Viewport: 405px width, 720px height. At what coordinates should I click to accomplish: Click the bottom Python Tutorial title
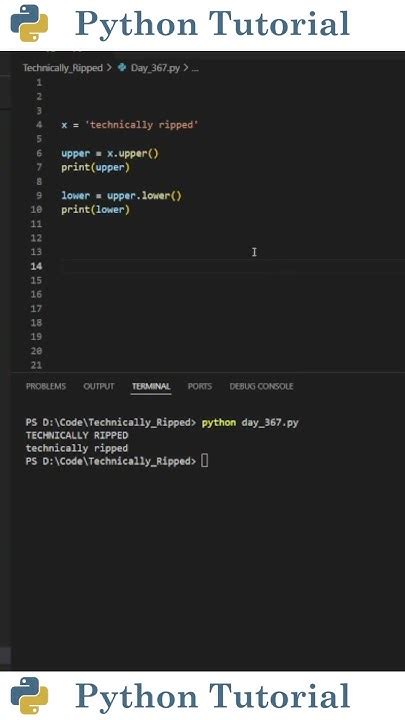(x=212, y=697)
